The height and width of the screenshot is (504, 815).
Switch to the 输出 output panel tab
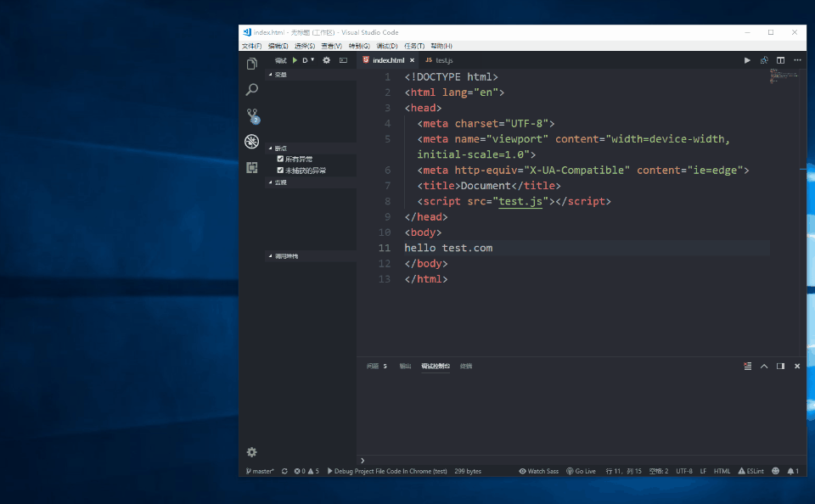(405, 367)
